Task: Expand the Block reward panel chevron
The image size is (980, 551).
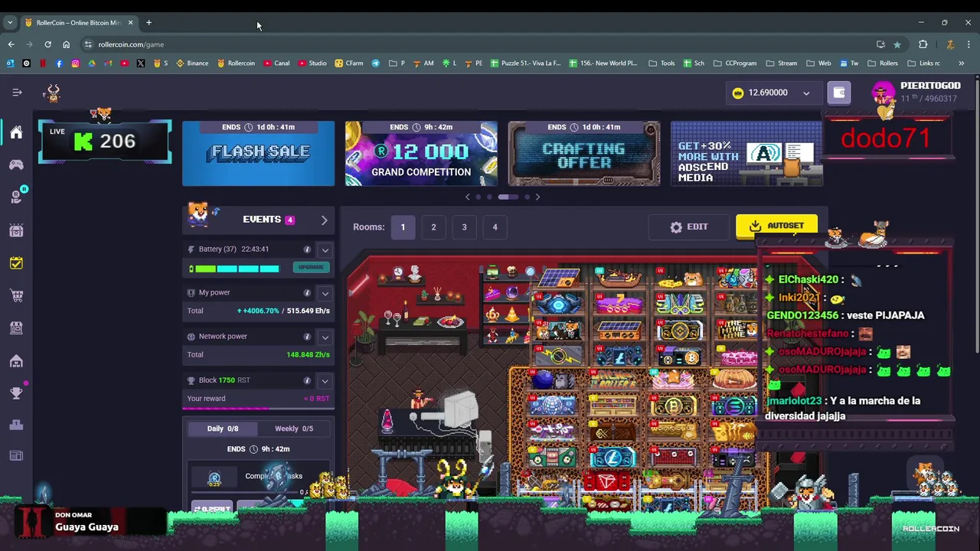Action: [325, 380]
